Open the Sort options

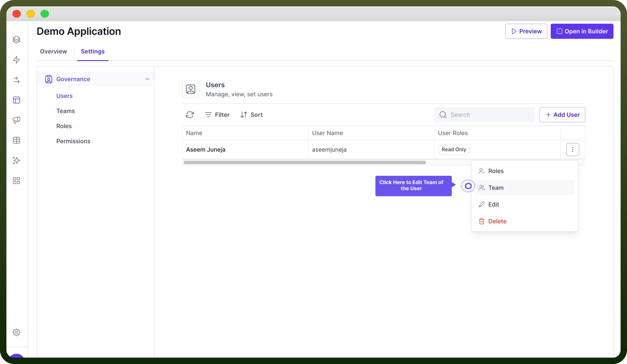point(251,115)
